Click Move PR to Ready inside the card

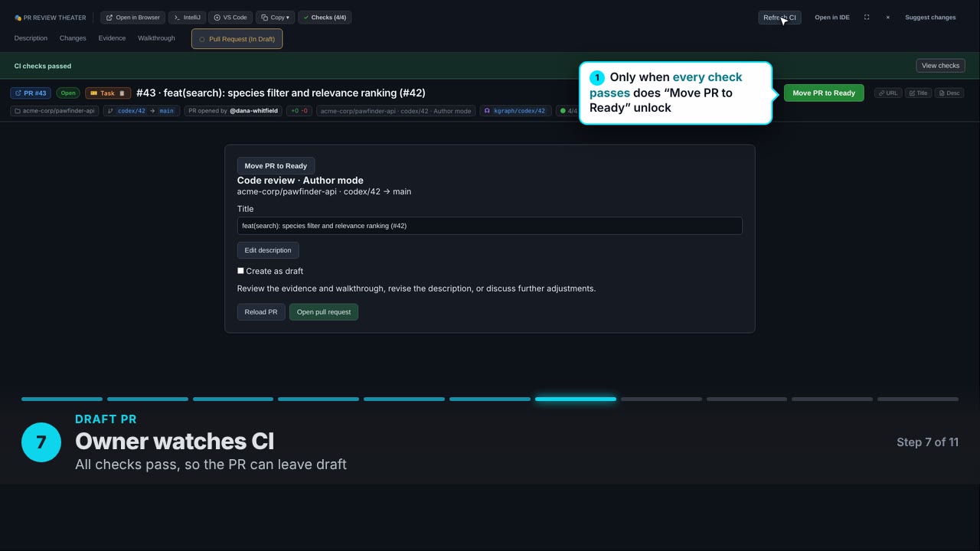coord(276,166)
